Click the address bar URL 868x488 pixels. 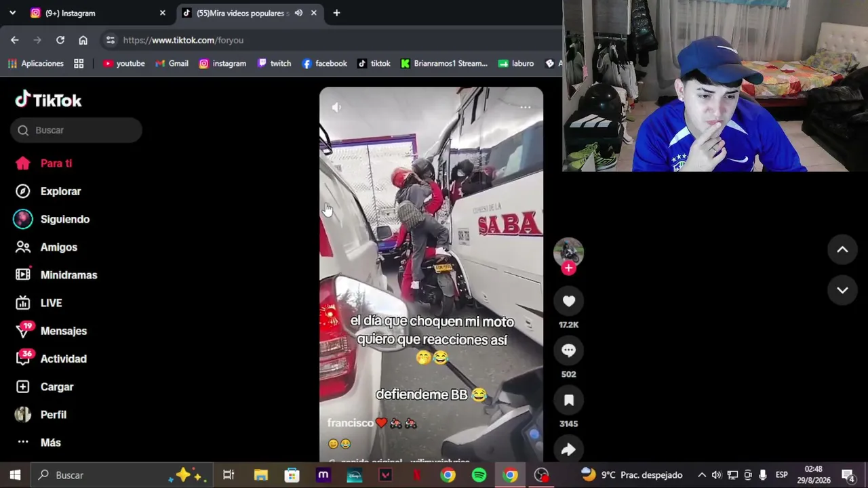pyautogui.click(x=183, y=40)
